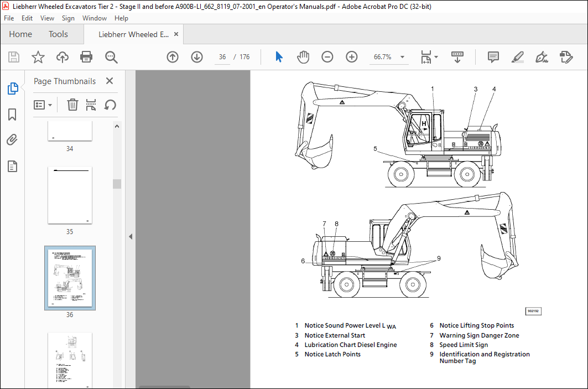The height and width of the screenshot is (389, 588).
Task: Switch to the Tools tab
Action: 58,34
